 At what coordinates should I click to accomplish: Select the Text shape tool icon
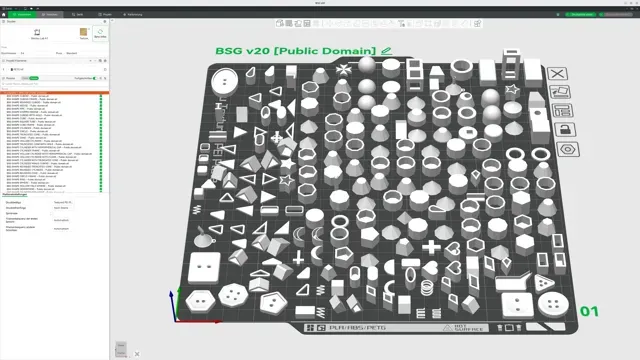401,23
